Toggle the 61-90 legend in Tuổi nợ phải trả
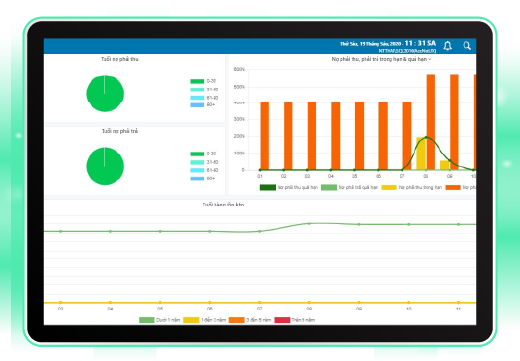The image size is (520, 361). 204,170
